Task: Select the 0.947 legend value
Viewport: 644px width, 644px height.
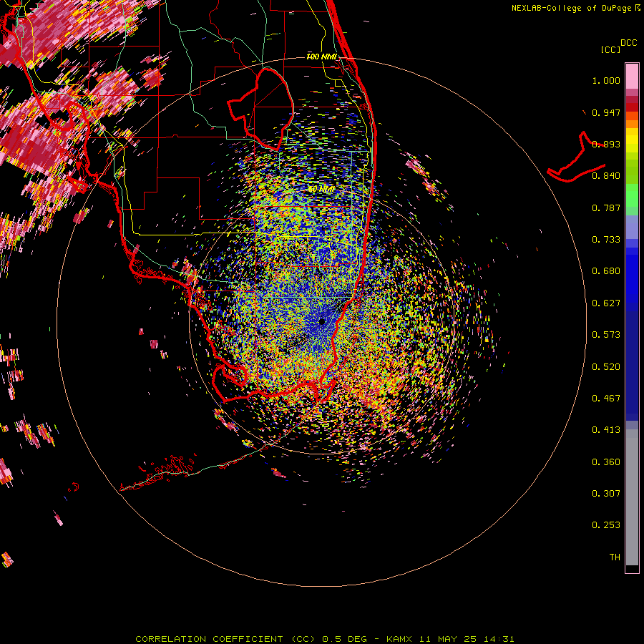Action: pyautogui.click(x=606, y=112)
